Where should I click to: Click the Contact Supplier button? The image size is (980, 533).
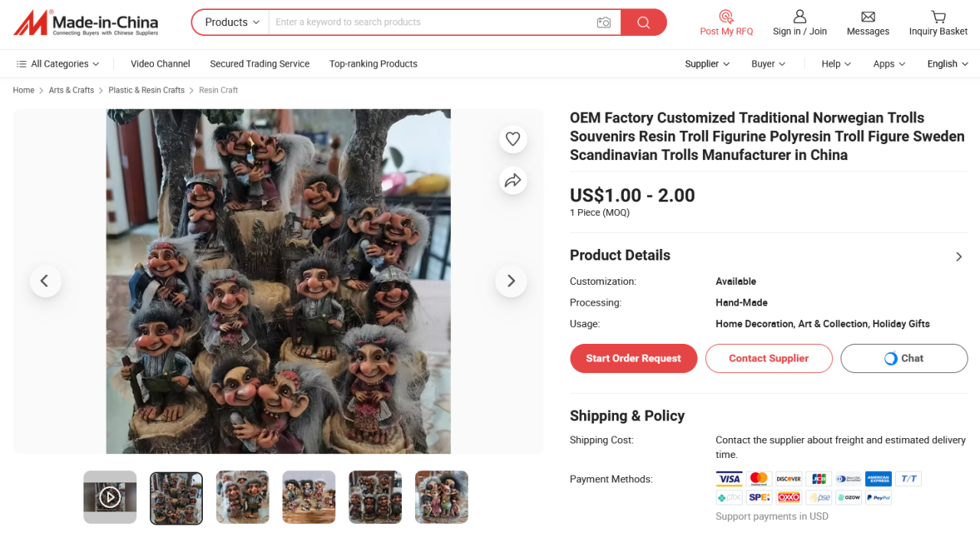coord(769,358)
